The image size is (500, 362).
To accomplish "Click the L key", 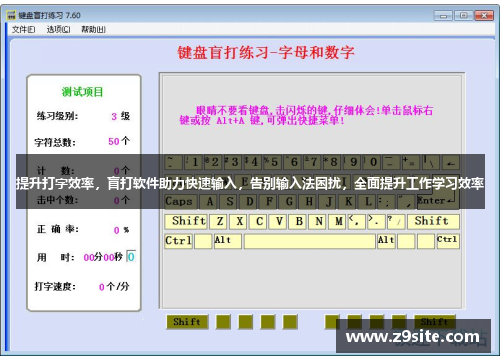I will [x=368, y=201].
